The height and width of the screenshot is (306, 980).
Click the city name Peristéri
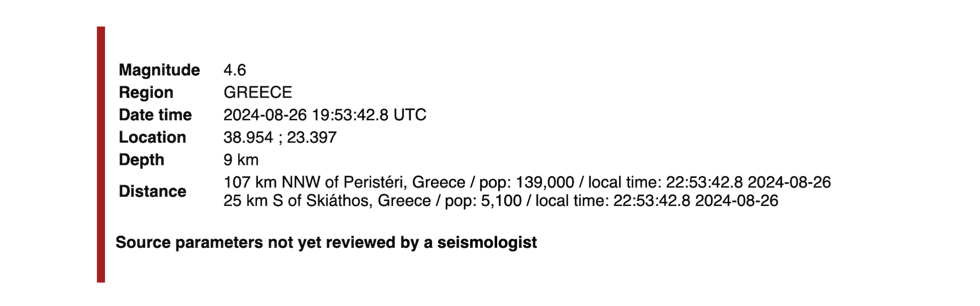375,182
